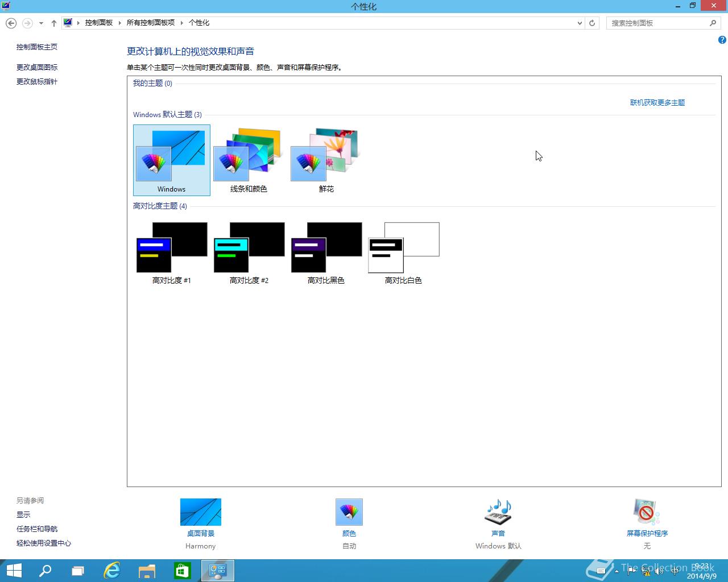Click the 中 input method indicator
This screenshot has height=582, width=728.
coord(675,571)
